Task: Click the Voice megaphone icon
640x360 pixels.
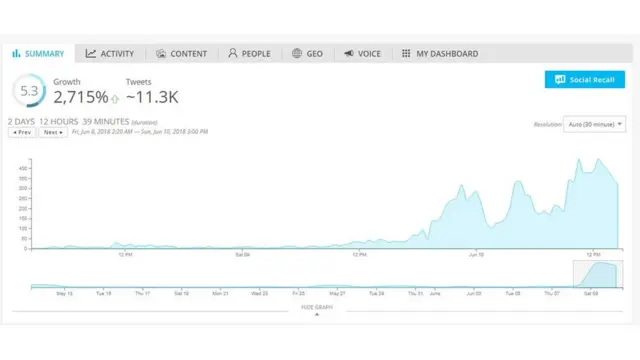Action: (349, 53)
